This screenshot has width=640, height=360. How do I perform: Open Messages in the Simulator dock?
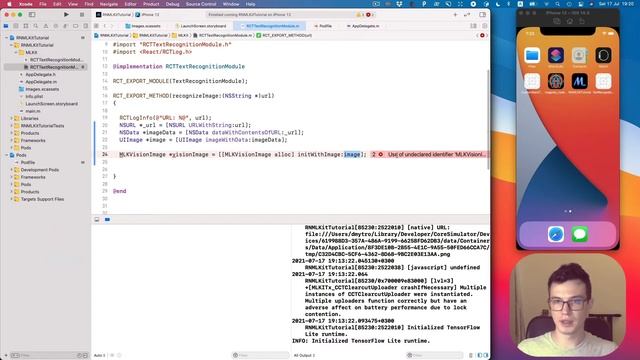click(580, 234)
